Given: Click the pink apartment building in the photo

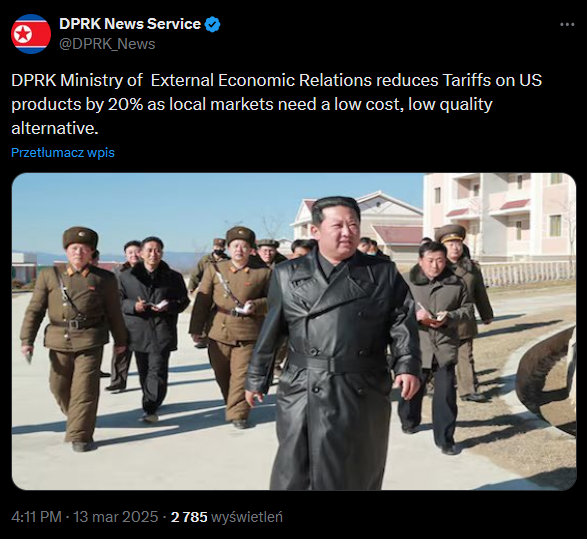Looking at the screenshot, I should click(500, 215).
